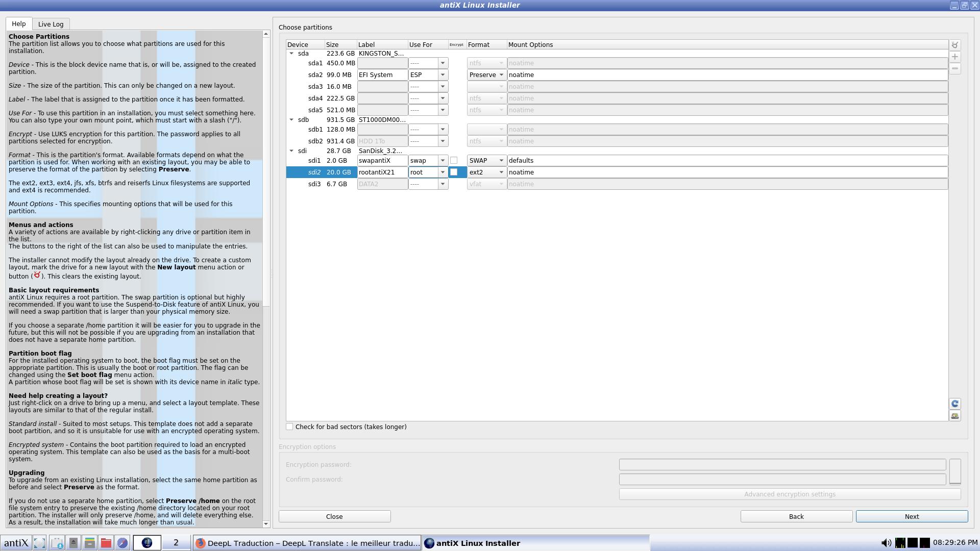
Task: Click the sdi2 Mount Options field
Action: (x=727, y=172)
